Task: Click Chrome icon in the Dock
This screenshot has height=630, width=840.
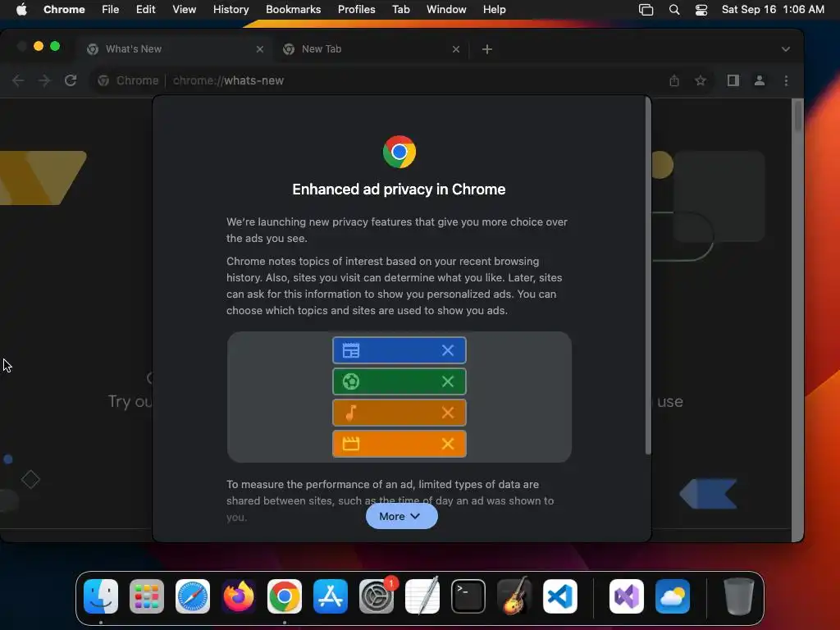Action: tap(285, 596)
